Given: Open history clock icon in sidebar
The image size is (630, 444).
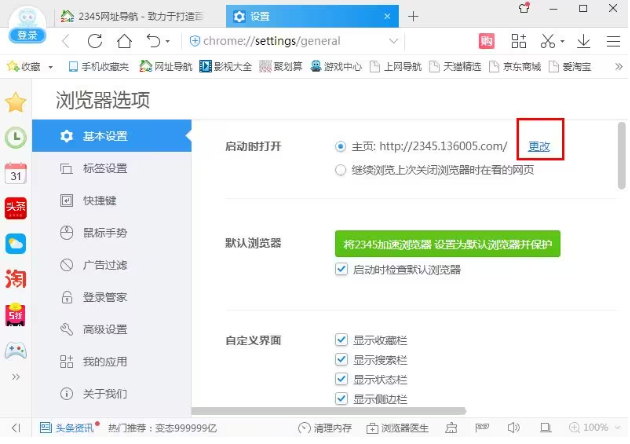Looking at the screenshot, I should coord(16,138).
